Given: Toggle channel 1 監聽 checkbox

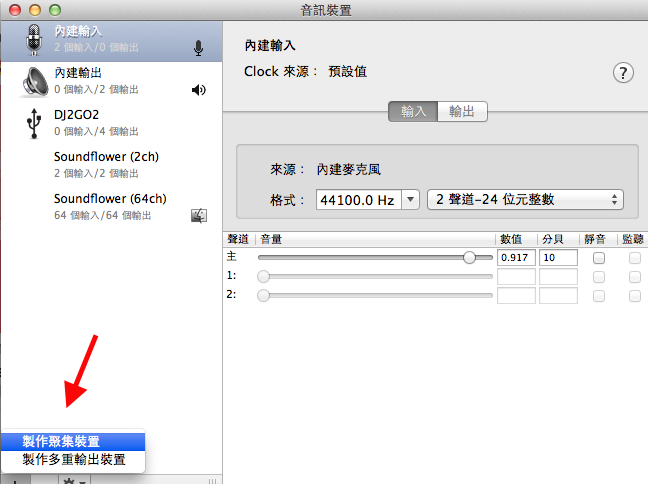Looking at the screenshot, I should [x=635, y=277].
